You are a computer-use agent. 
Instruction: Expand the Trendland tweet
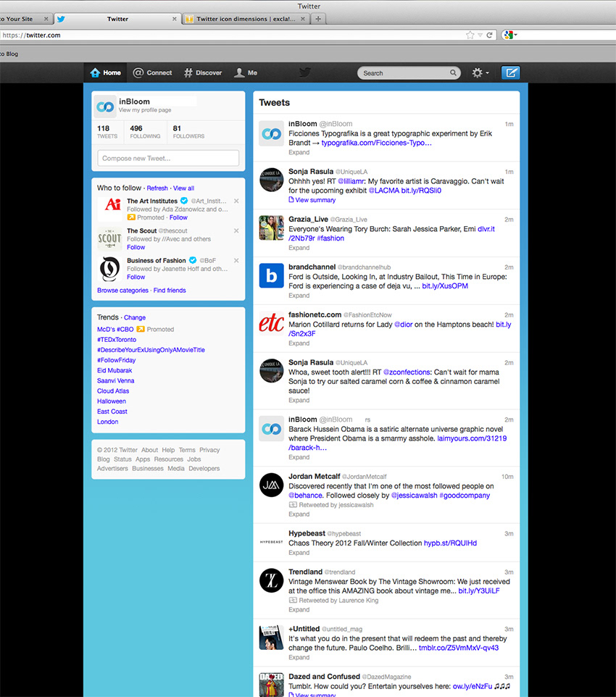(x=299, y=610)
